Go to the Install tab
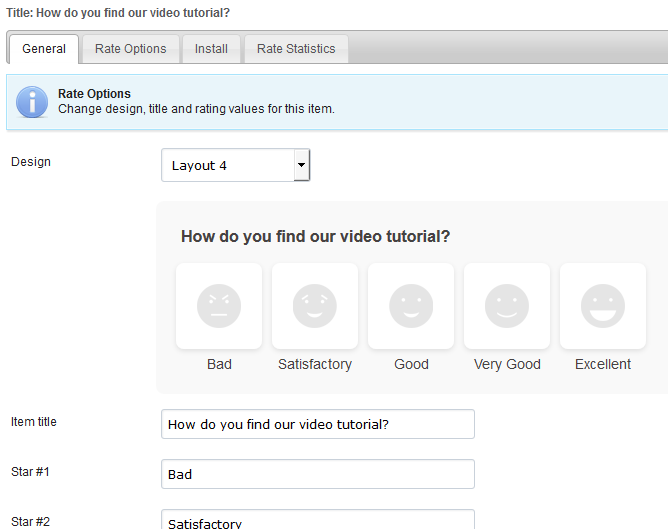The width and height of the screenshot is (668, 529). coord(211,49)
